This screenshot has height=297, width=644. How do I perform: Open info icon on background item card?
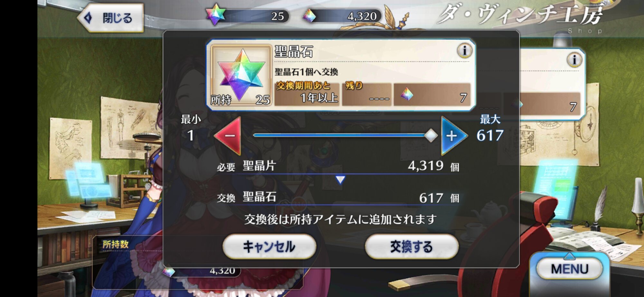574,60
